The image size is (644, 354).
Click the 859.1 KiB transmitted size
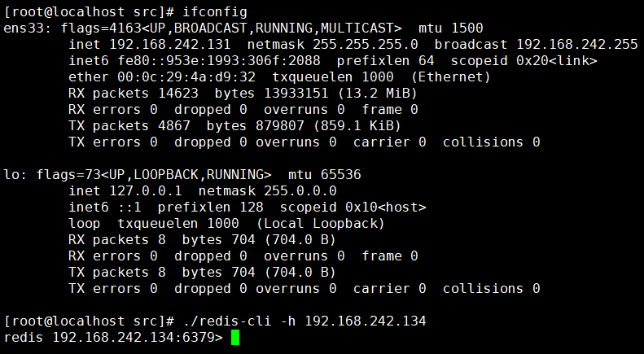(x=357, y=125)
